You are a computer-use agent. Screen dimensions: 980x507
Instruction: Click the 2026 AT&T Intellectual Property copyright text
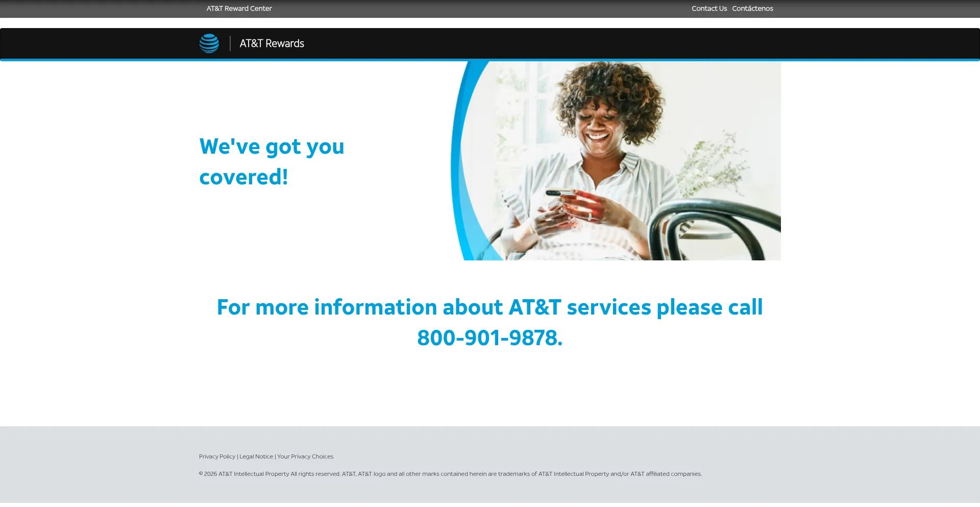[450, 474]
